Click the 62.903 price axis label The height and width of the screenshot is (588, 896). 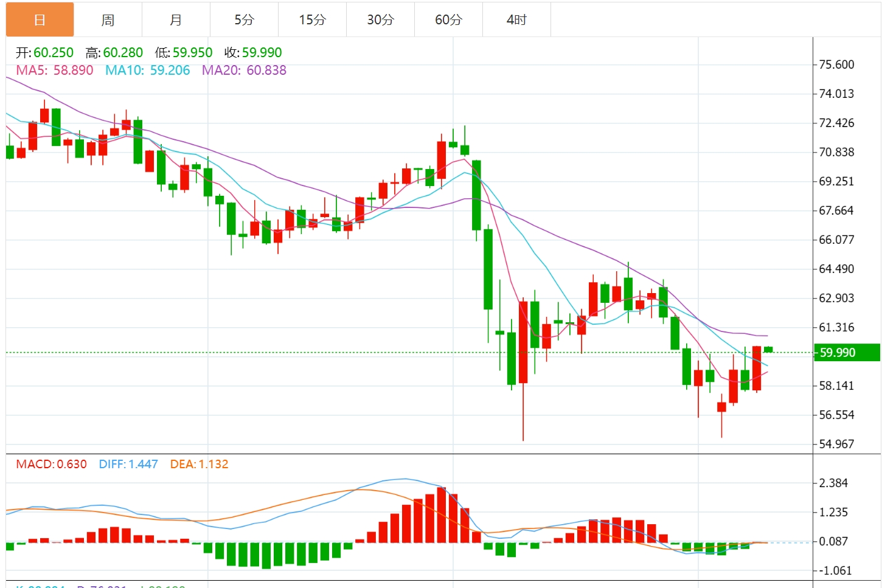tap(836, 298)
